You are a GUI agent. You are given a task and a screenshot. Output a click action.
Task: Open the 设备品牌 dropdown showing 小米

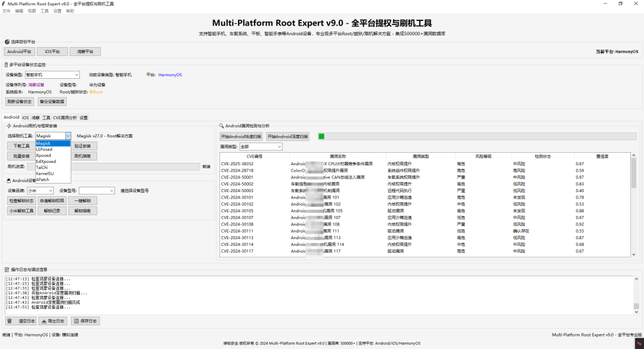[41, 191]
